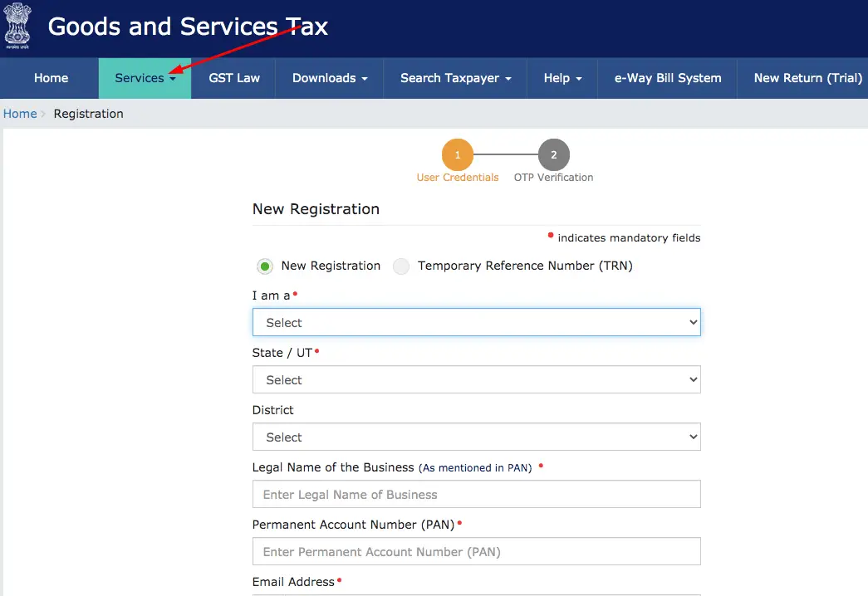The width and height of the screenshot is (868, 596).
Task: Open the Services menu
Action: [145, 78]
